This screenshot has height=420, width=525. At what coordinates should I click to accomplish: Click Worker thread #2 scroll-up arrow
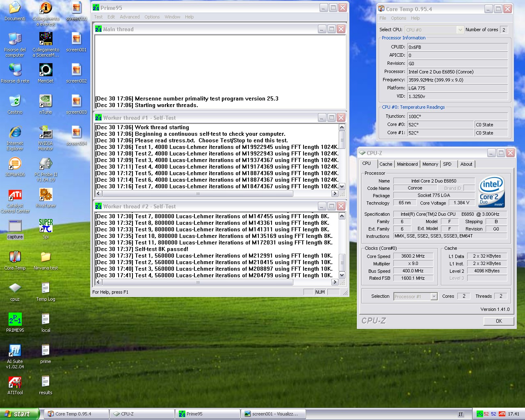tap(342, 216)
